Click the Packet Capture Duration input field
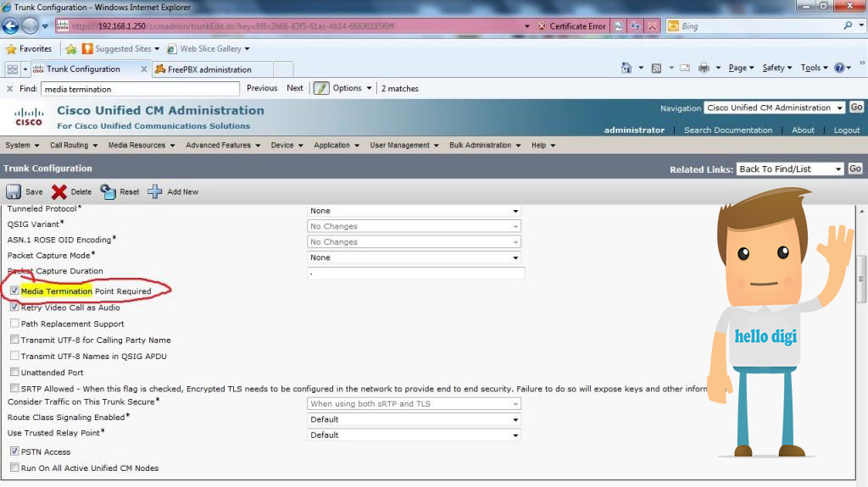 pos(415,273)
